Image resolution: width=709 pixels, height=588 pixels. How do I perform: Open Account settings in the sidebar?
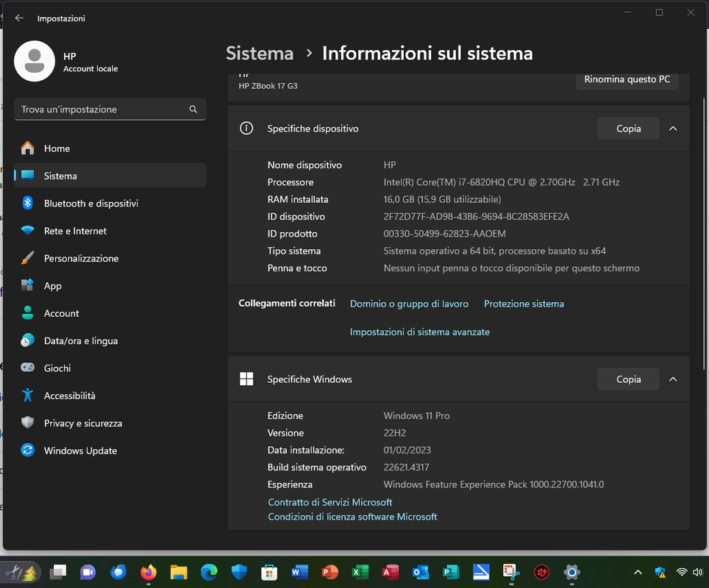click(110, 313)
